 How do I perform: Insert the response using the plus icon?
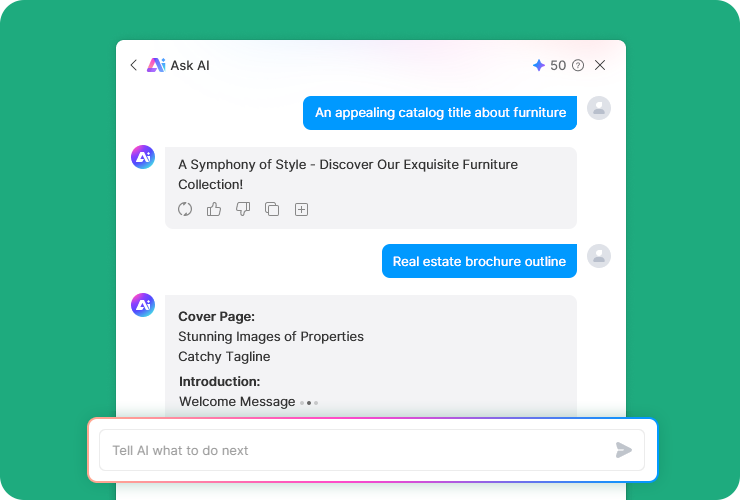301,209
